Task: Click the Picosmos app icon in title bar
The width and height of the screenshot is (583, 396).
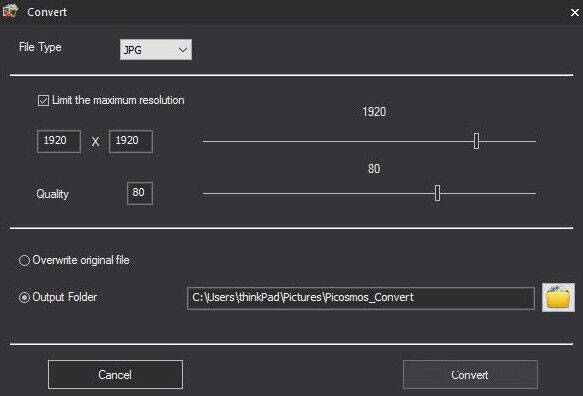Action: click(x=10, y=11)
